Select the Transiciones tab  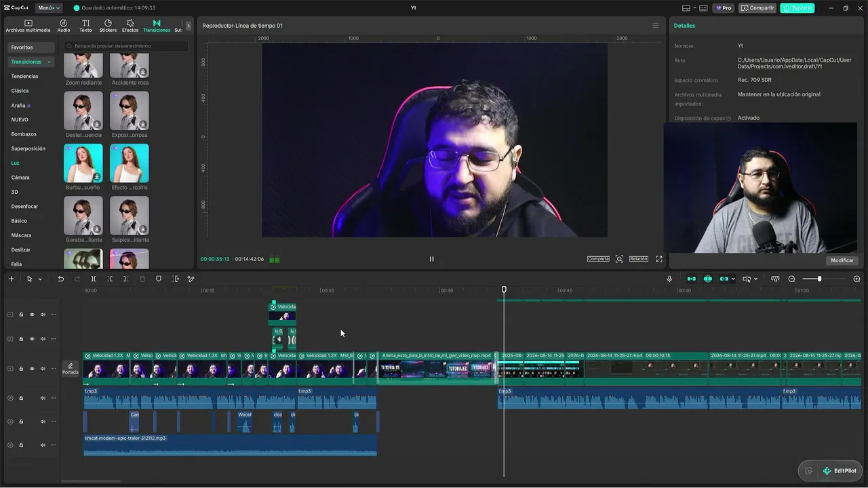(x=157, y=26)
